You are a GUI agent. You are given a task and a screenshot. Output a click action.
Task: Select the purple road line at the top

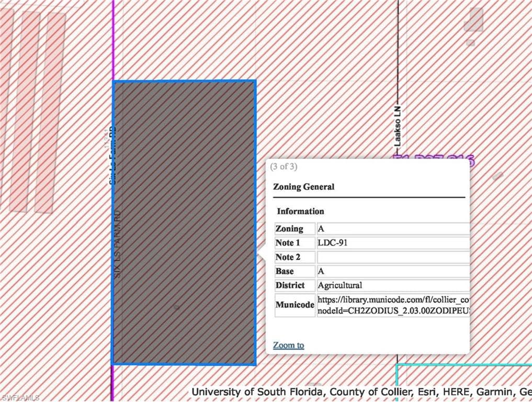pos(114,40)
